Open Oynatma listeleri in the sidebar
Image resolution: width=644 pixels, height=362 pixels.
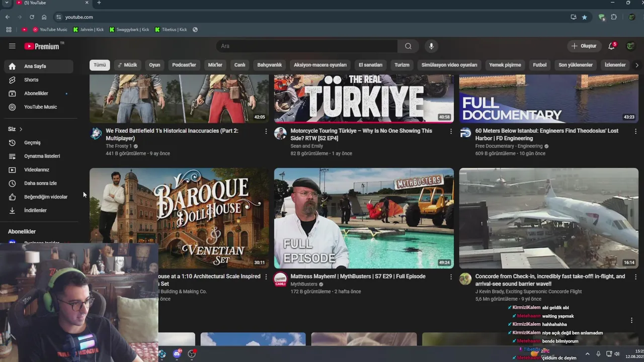(39, 156)
